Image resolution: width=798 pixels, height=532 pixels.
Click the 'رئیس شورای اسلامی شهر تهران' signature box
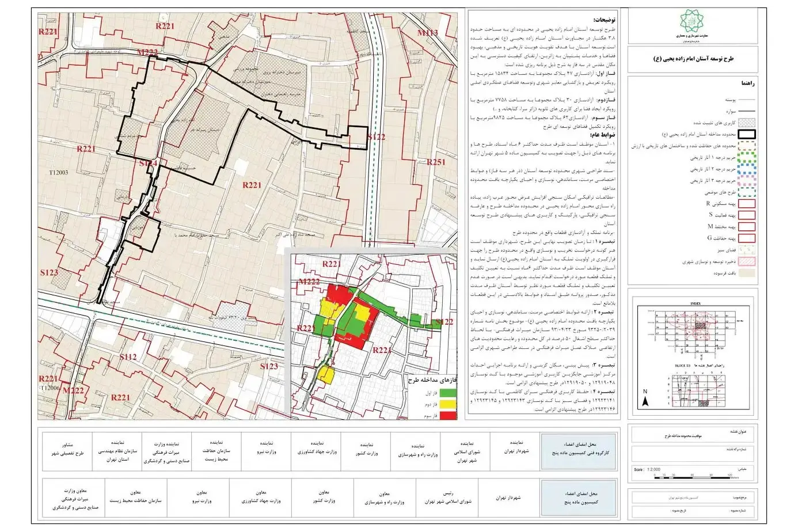pos(448,497)
